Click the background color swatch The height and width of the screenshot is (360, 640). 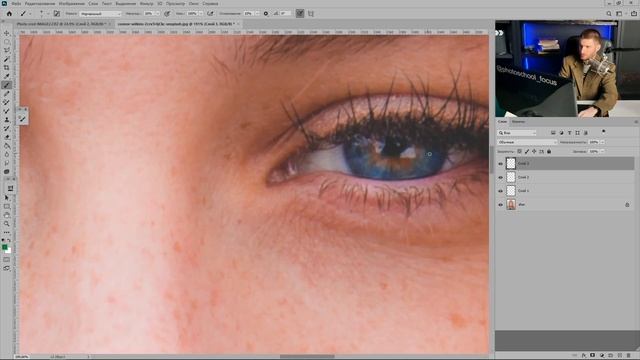[x=9, y=251]
